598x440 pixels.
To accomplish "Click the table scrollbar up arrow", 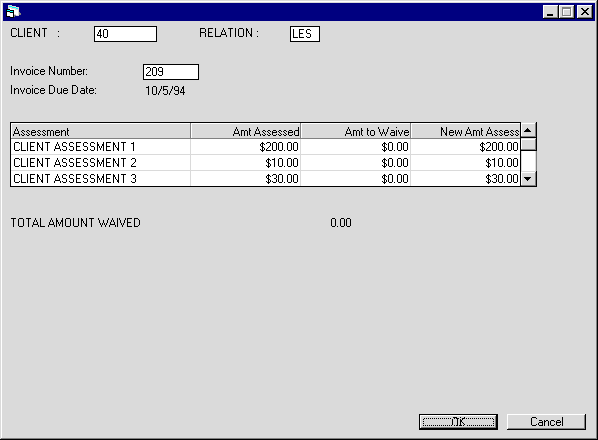I will click(528, 130).
